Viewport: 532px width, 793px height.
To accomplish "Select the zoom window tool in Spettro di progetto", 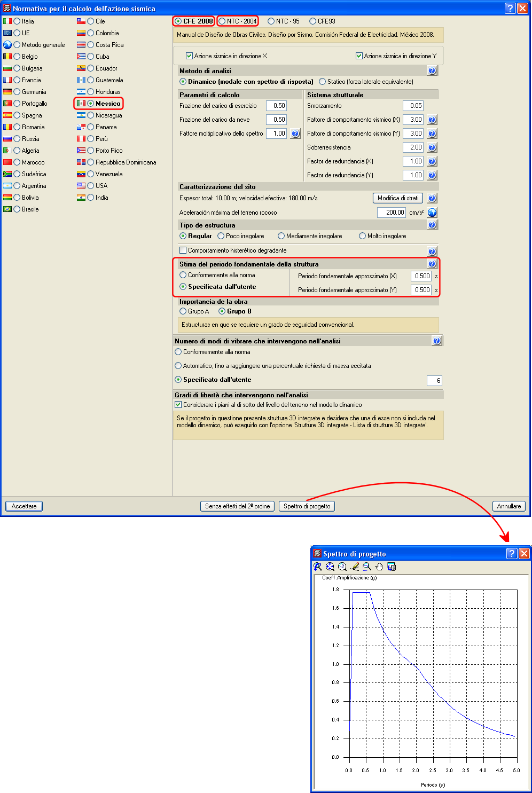I will pos(367,567).
